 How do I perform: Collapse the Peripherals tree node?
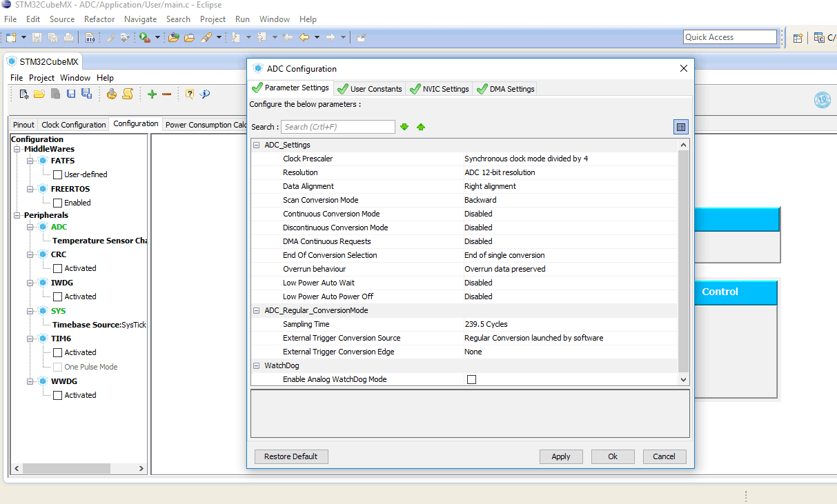point(17,215)
